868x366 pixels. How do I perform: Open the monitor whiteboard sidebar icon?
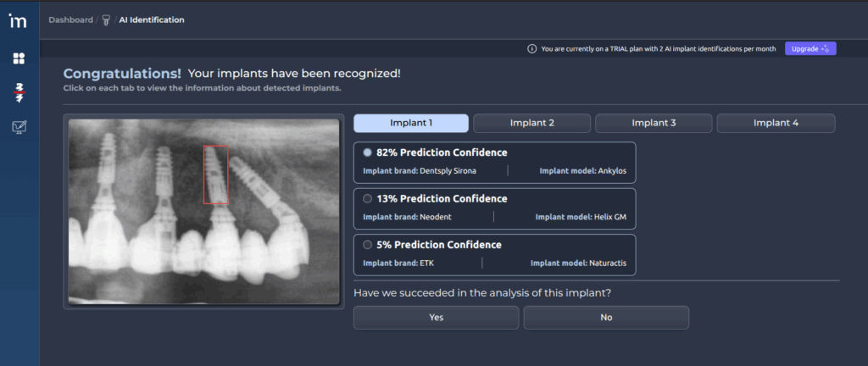(x=19, y=127)
